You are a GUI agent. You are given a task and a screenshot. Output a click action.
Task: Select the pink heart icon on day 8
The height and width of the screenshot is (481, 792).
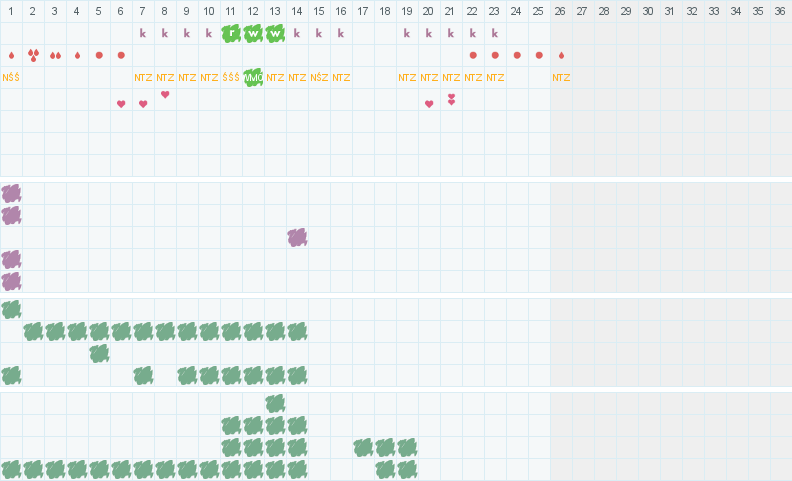[165, 95]
